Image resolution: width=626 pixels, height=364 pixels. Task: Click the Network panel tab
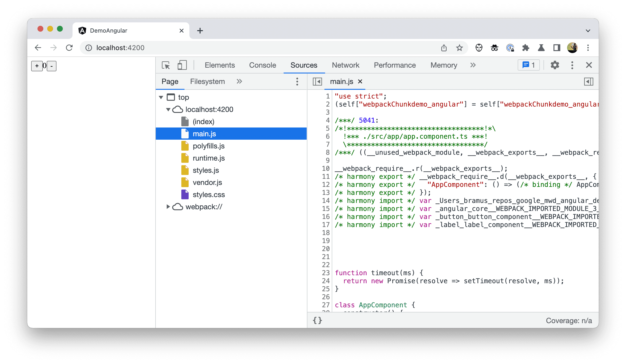pos(346,65)
